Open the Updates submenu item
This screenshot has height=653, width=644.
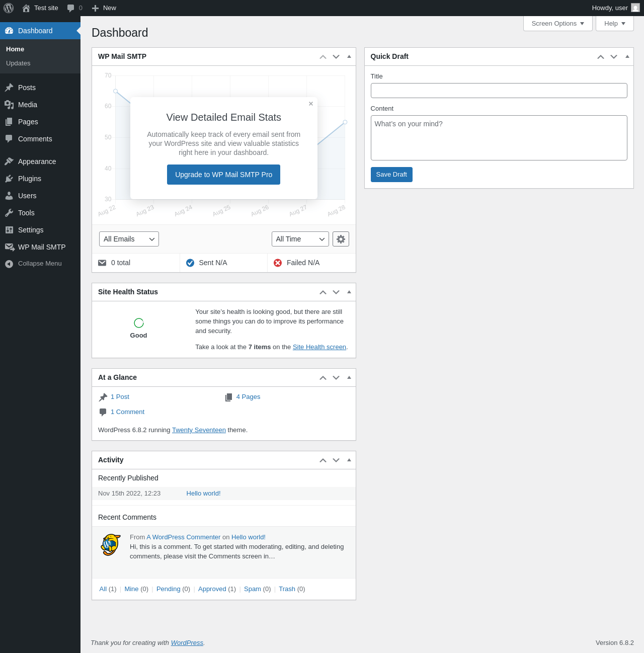pos(18,63)
